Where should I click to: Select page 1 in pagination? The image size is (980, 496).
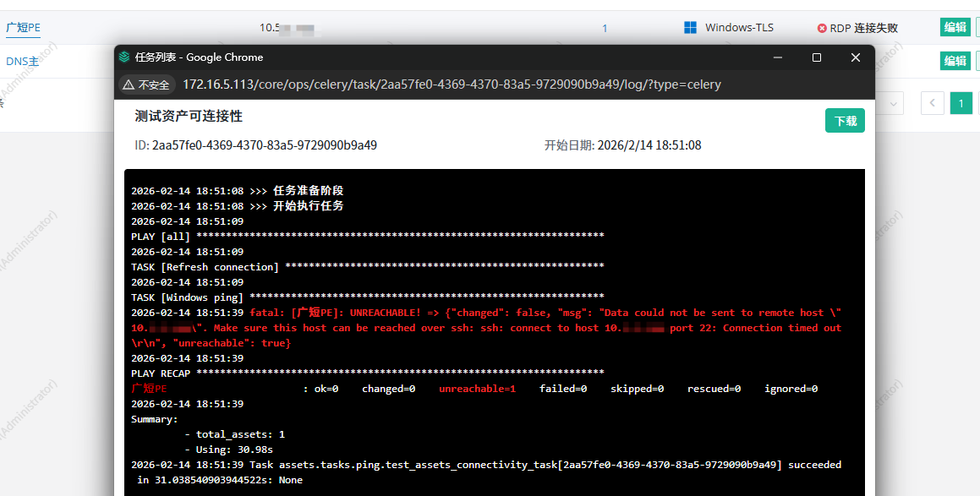coord(961,103)
